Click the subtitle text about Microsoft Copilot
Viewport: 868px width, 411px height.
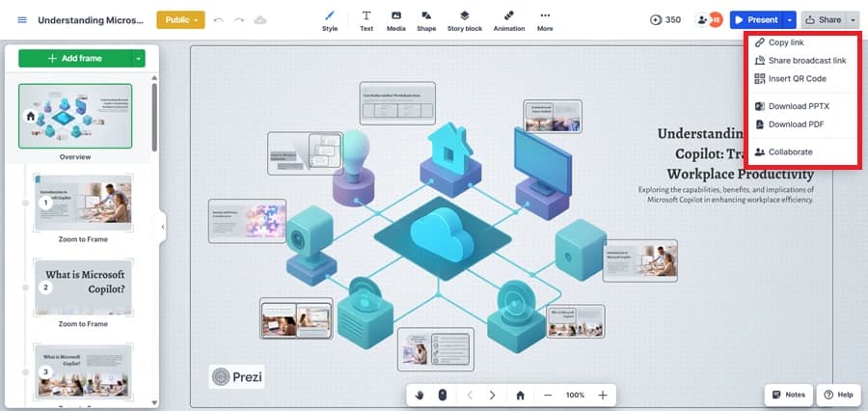coord(725,195)
